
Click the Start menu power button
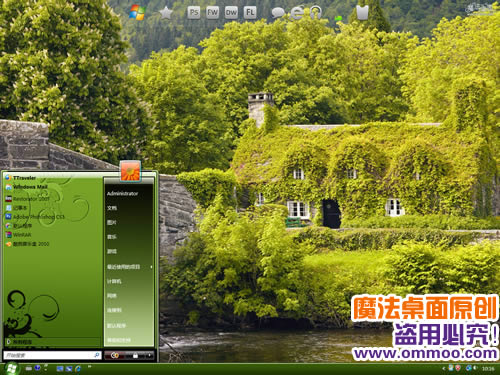tap(114, 356)
